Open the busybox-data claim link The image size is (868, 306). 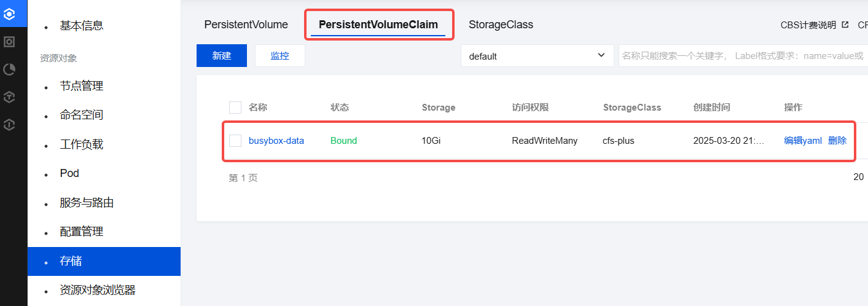[276, 141]
